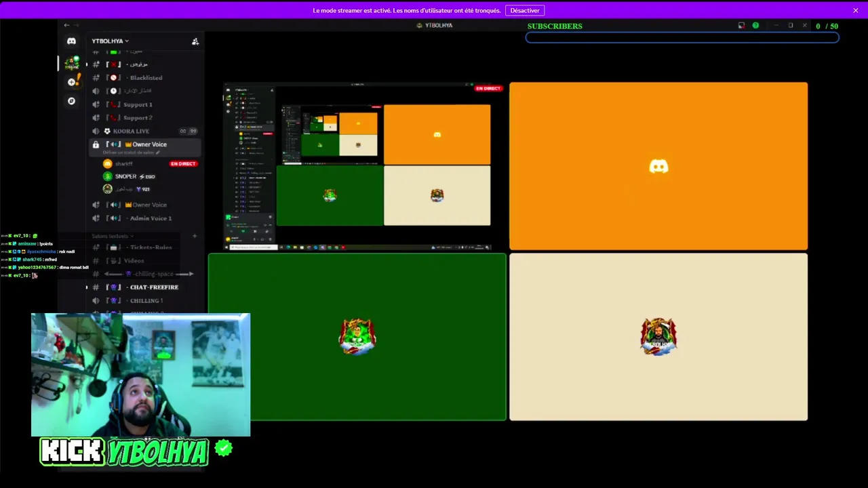The image size is (868, 488).
Task: Select the beige participant video tile
Action: [658, 337]
